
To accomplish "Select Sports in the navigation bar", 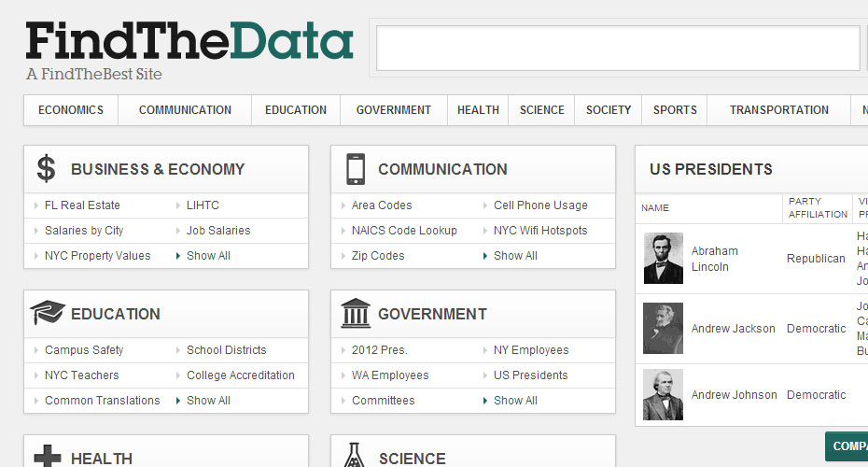I will [x=675, y=110].
